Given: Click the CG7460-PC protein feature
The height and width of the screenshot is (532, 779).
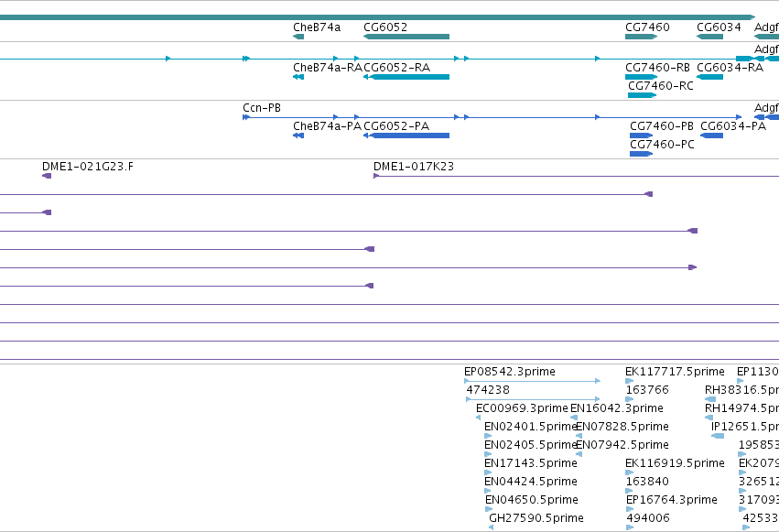Looking at the screenshot, I should [x=641, y=154].
